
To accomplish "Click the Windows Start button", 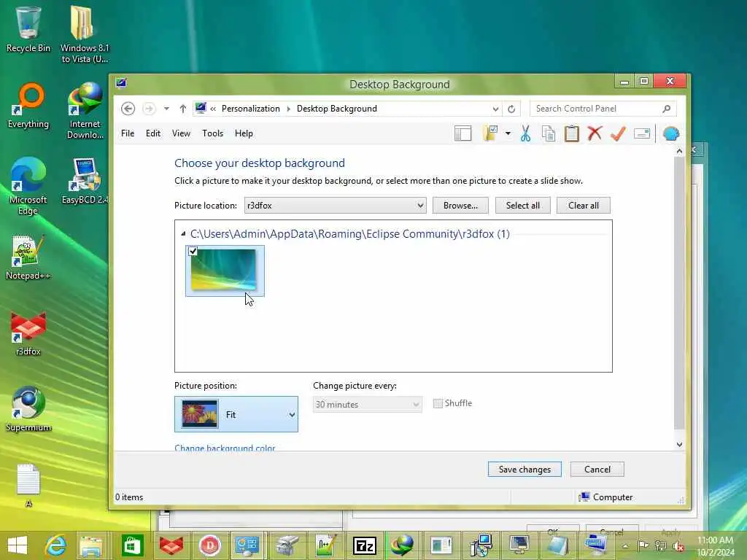I will [18, 545].
